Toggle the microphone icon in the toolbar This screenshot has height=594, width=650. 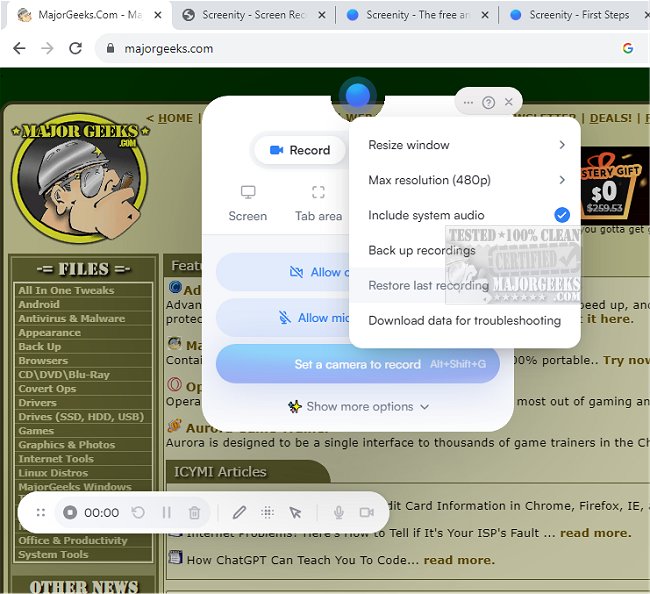coord(339,513)
